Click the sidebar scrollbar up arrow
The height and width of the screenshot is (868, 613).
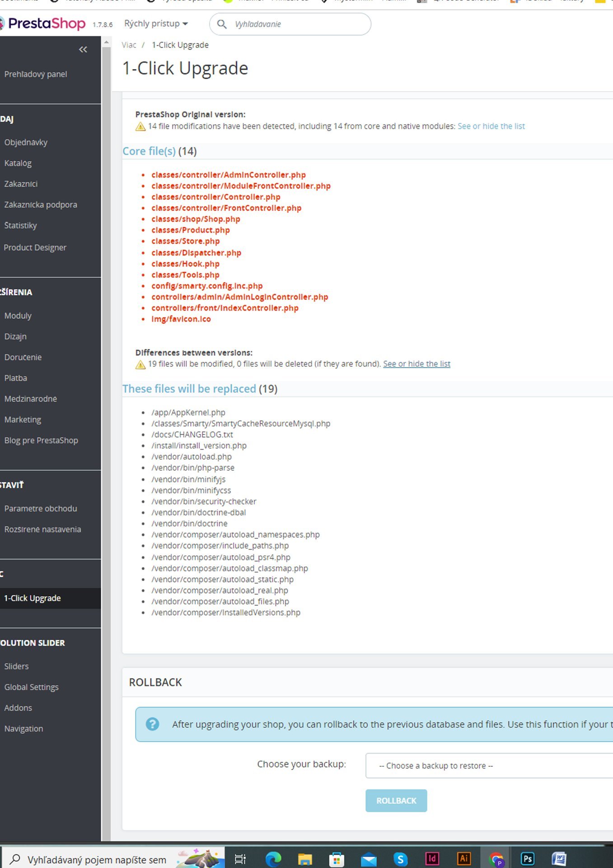pos(107,42)
